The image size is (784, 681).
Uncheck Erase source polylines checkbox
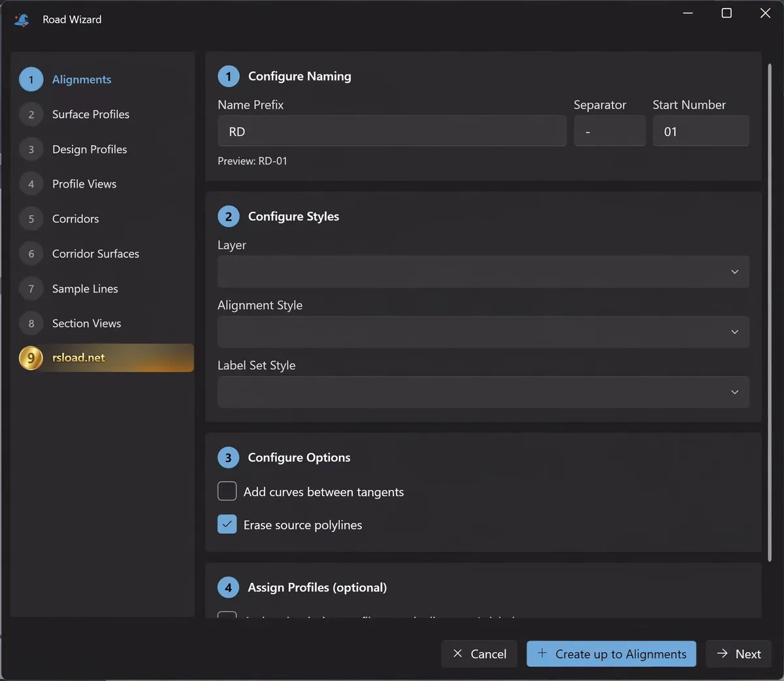coord(227,524)
